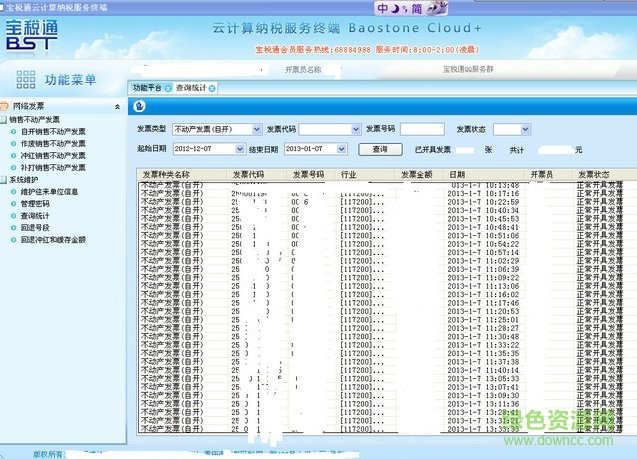Open the 起始日期 date picker

point(239,149)
